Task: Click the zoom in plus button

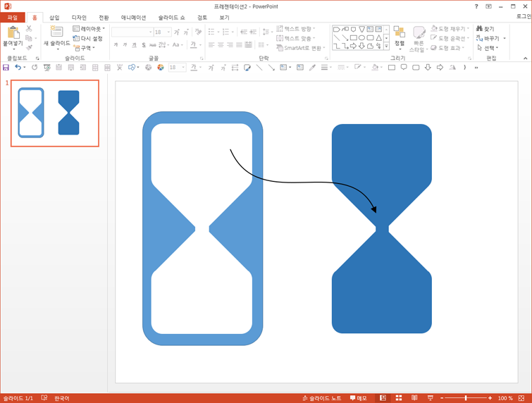Action: pyautogui.click(x=490, y=398)
